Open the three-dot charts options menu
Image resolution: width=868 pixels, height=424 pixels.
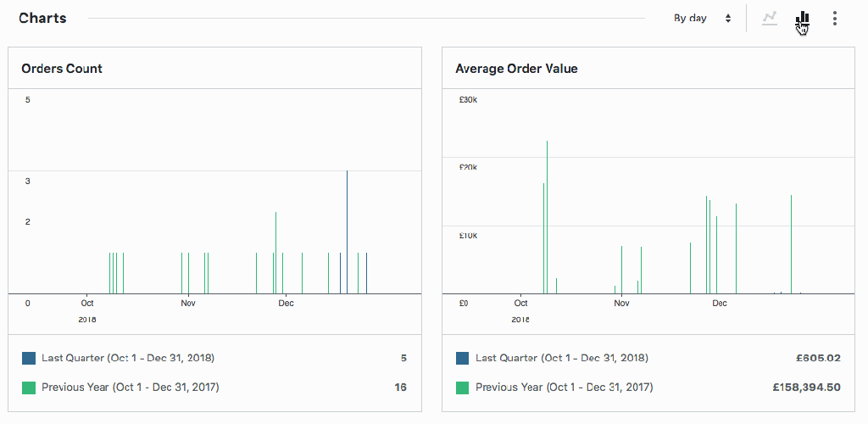(835, 18)
